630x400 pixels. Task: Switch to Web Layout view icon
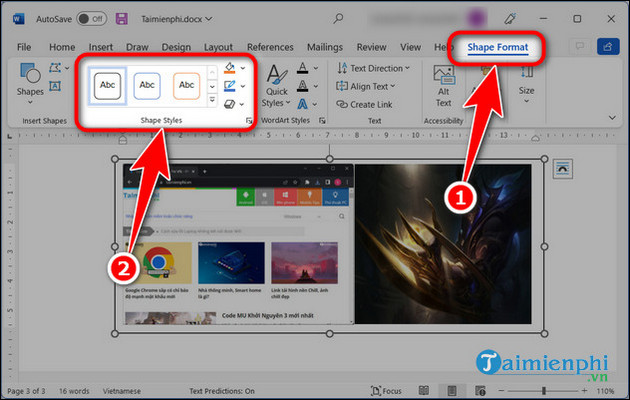[x=480, y=390]
